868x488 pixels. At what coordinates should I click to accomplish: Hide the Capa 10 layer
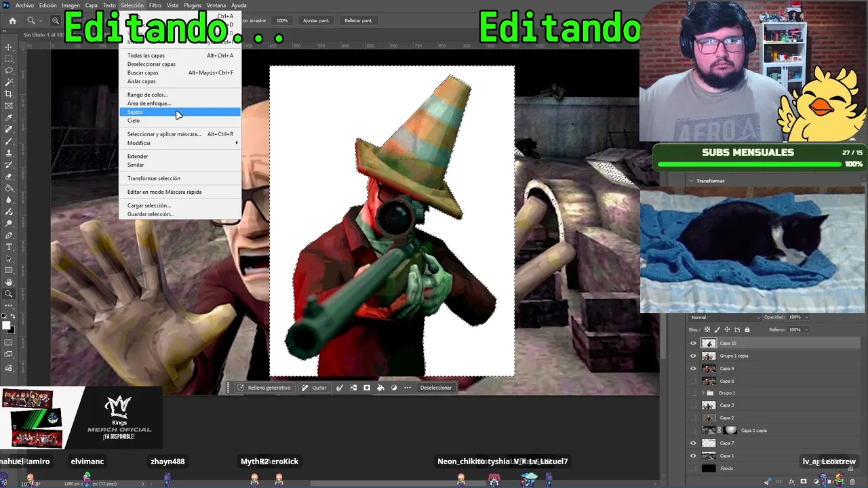click(x=693, y=344)
